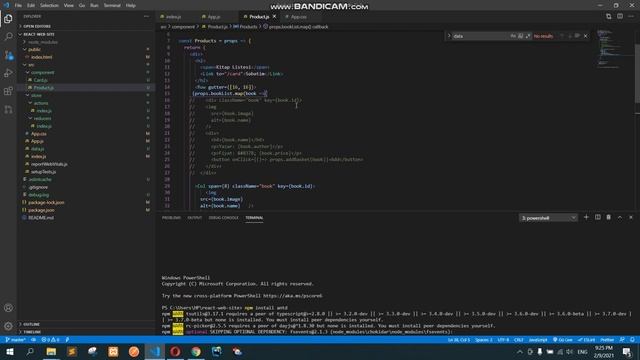Toggle Match Whole Word in find widget

click(x=520, y=36)
